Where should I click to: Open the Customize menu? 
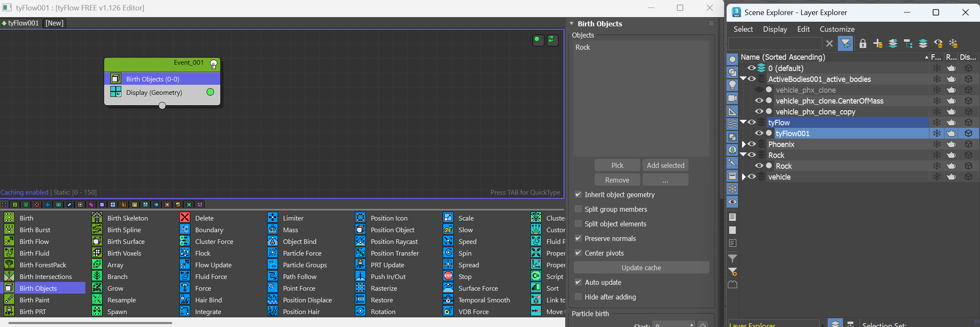click(x=837, y=29)
